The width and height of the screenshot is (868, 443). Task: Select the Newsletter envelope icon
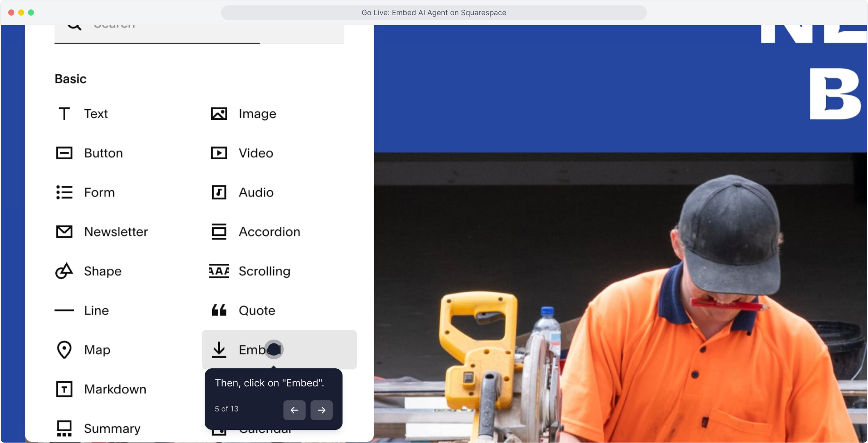point(64,232)
